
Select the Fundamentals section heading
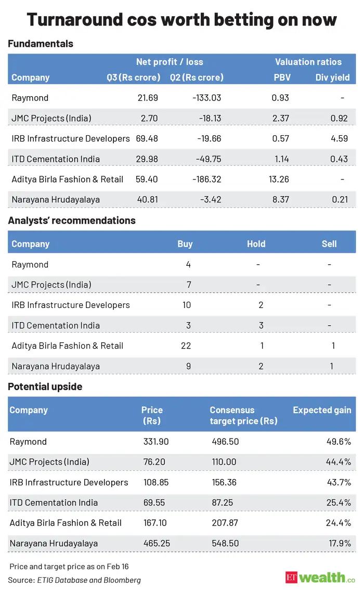(41, 44)
